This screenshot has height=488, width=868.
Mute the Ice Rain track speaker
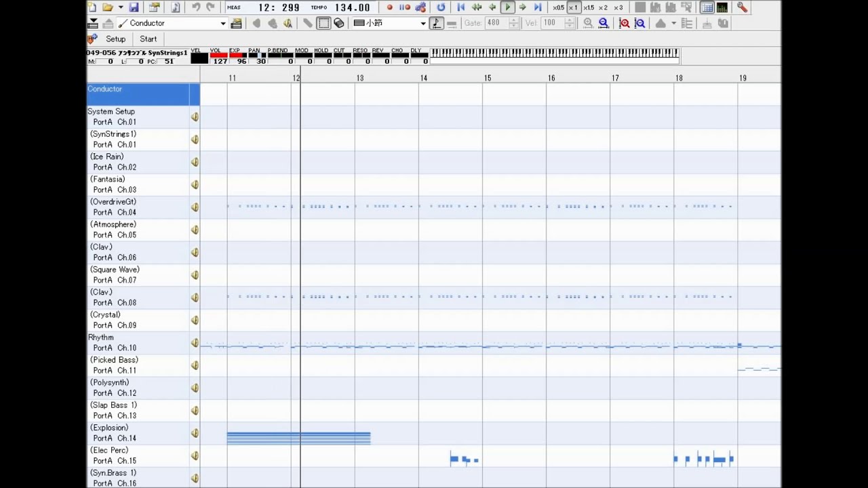pyautogui.click(x=195, y=162)
